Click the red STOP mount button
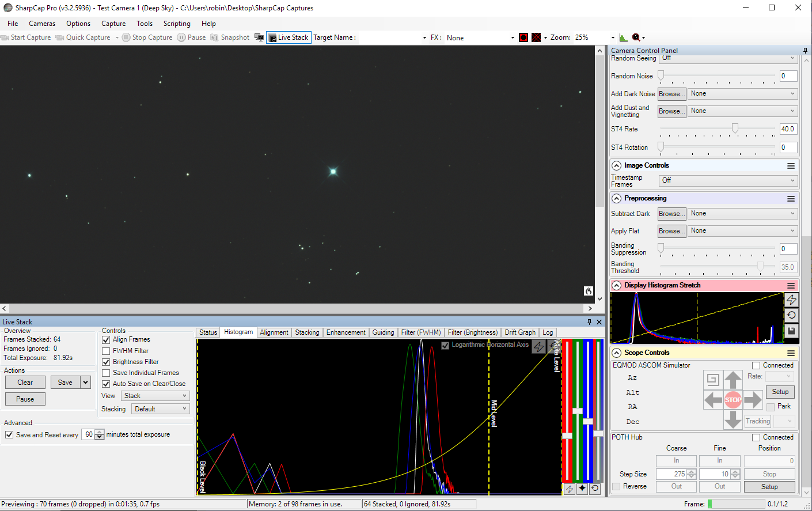 pos(733,399)
